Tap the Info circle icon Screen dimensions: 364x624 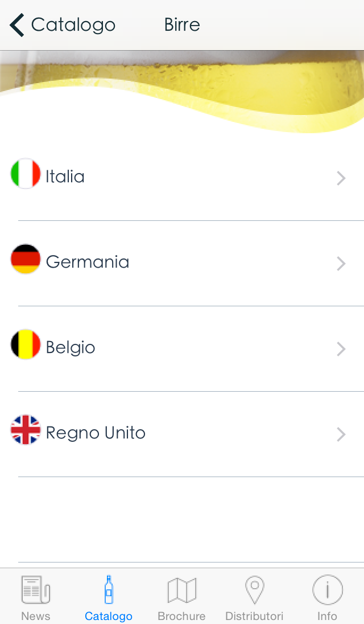tap(327, 590)
